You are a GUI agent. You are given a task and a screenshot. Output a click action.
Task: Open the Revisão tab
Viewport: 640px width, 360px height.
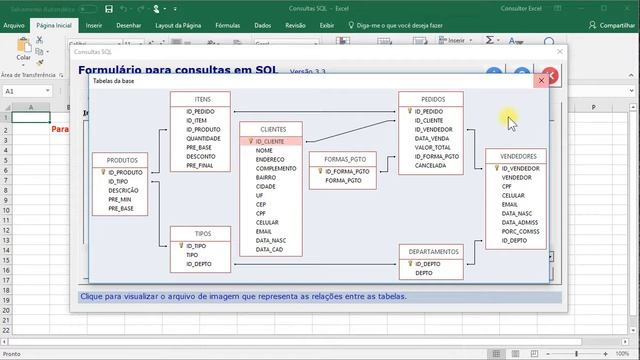coord(295,25)
